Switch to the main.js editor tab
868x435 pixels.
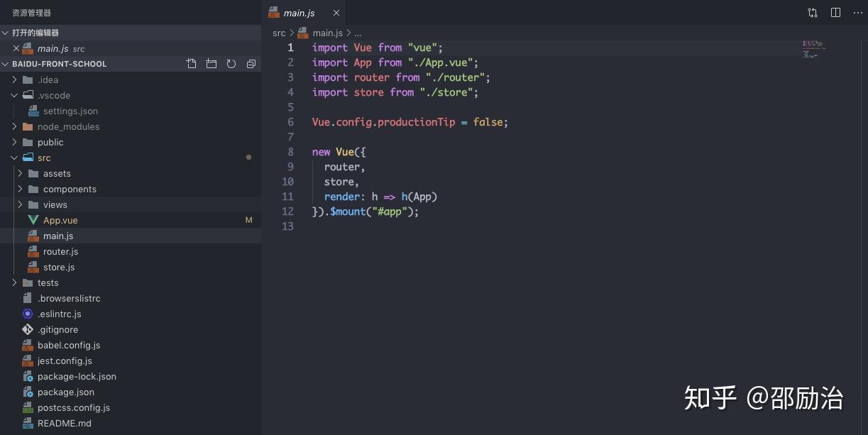click(304, 13)
